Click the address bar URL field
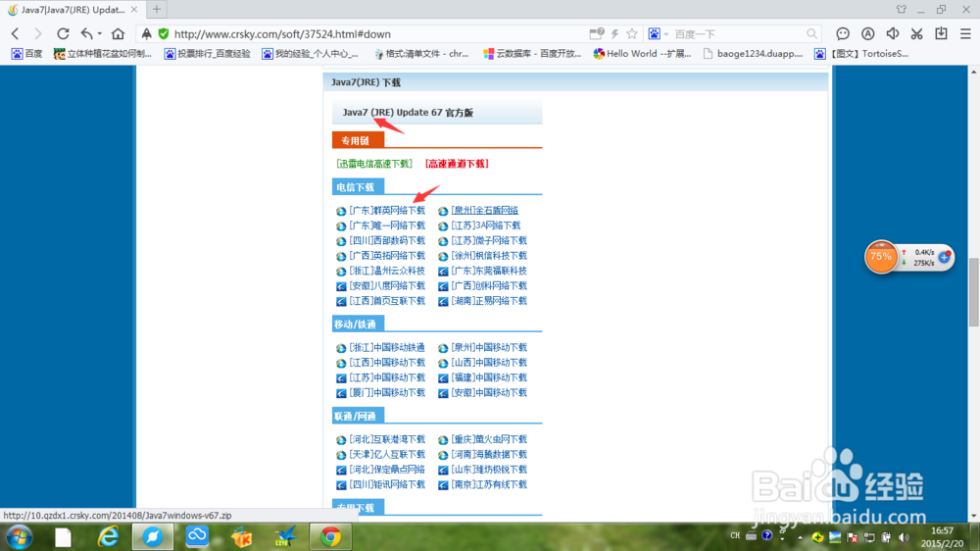980x551 pixels. coord(375,33)
